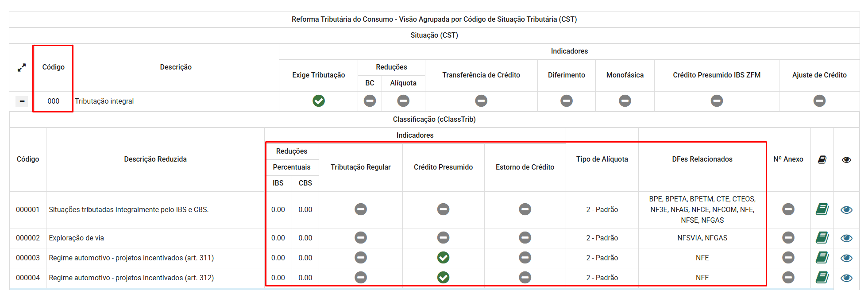Viewport: 868px width, 290px height.
Task: Click Crédito Presumido green check for 000003
Action: pos(443,258)
